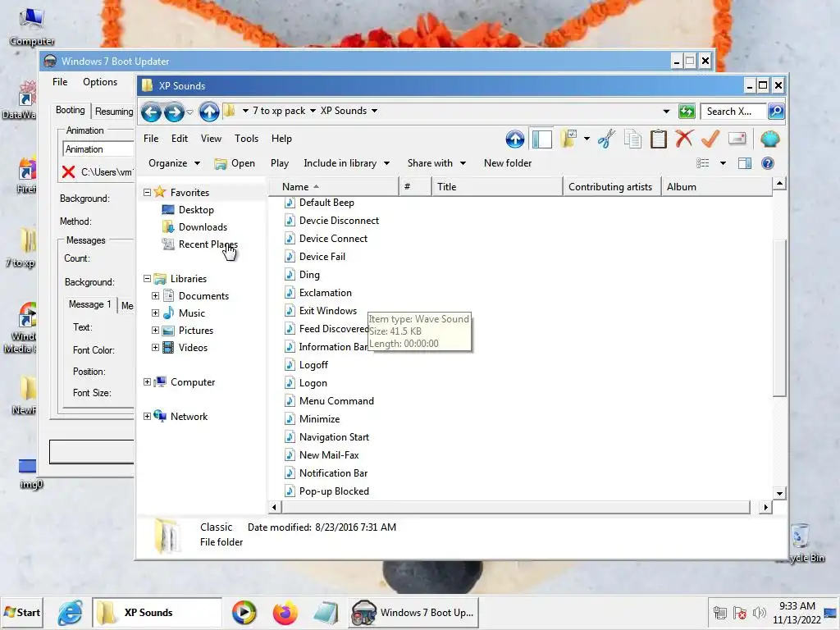Open Options menu in Boot Updater
This screenshot has width=840, height=630.
pyautogui.click(x=99, y=82)
